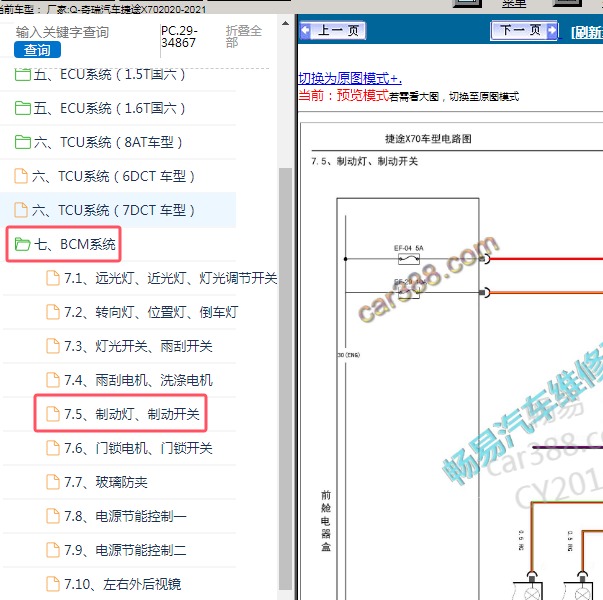The image size is (603, 600).
Task: Open 7.7、玻璃防夹
Action: 106,482
